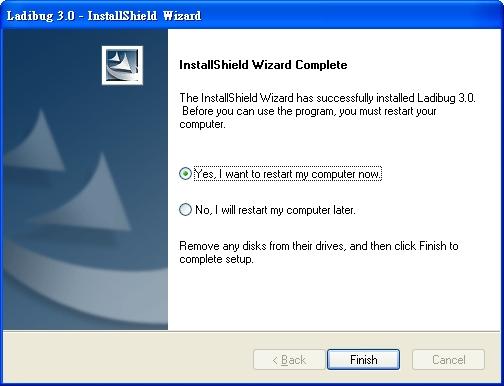Click the 'successfully installed Ladibug 3.0' paragraph
The width and height of the screenshot is (504, 386).
click(x=327, y=111)
